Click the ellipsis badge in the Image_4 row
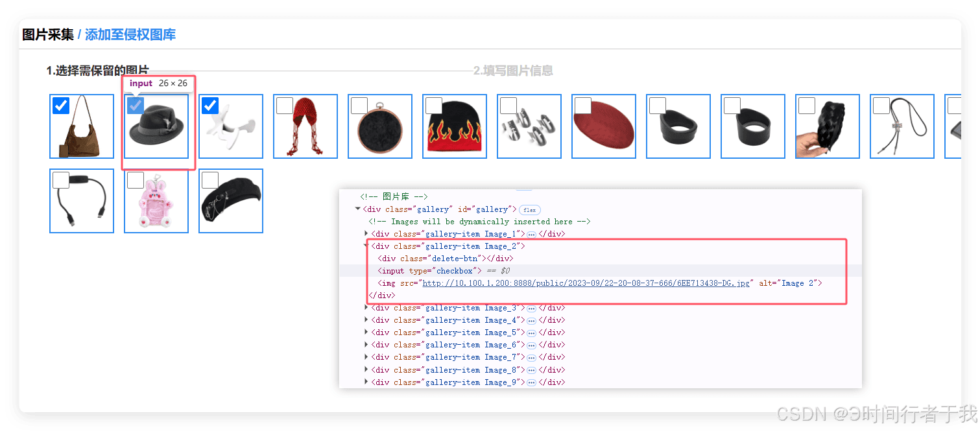 click(x=531, y=320)
